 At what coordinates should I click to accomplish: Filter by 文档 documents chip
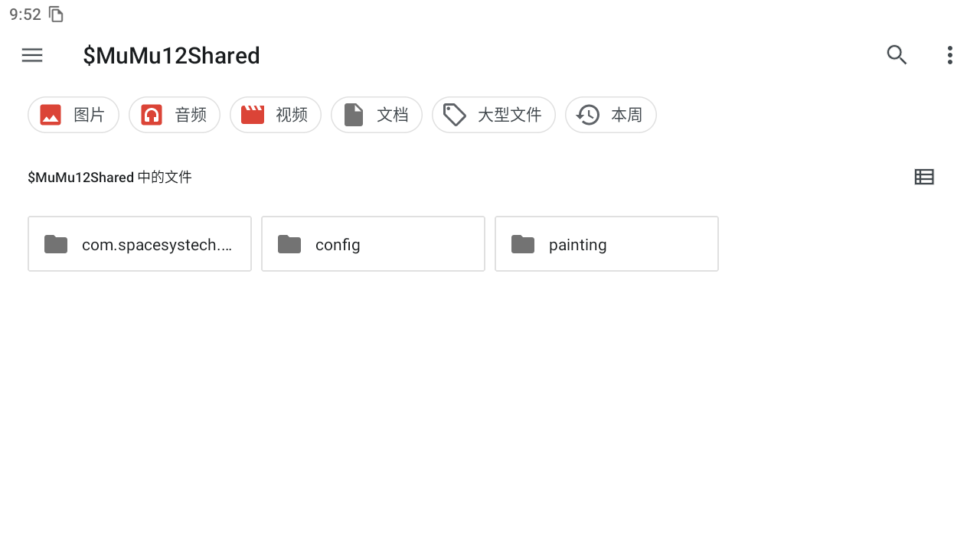click(x=377, y=115)
